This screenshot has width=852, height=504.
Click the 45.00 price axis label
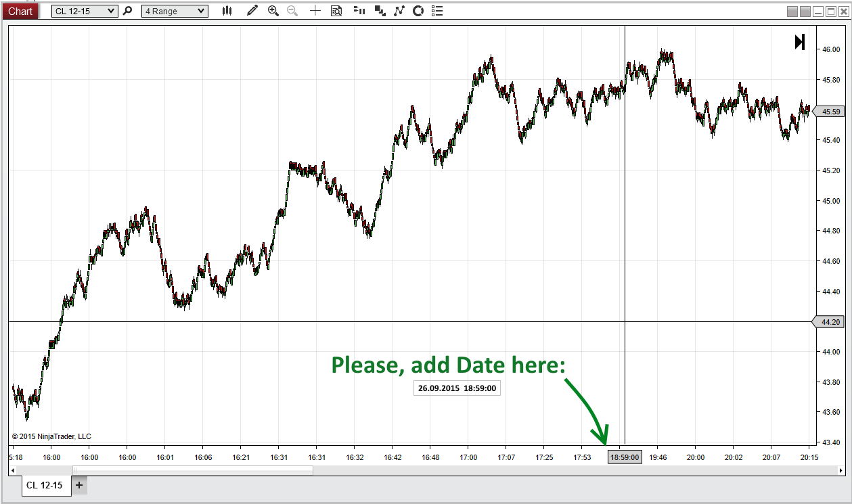click(x=831, y=201)
